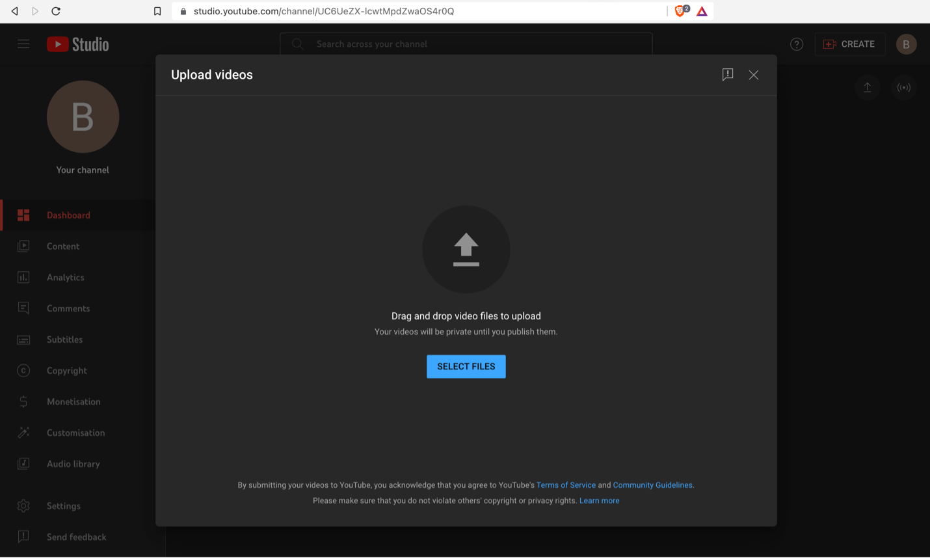Screen dimensions: 930x560
Task: Click the Brave Shields icon in address bar
Action: (680, 11)
